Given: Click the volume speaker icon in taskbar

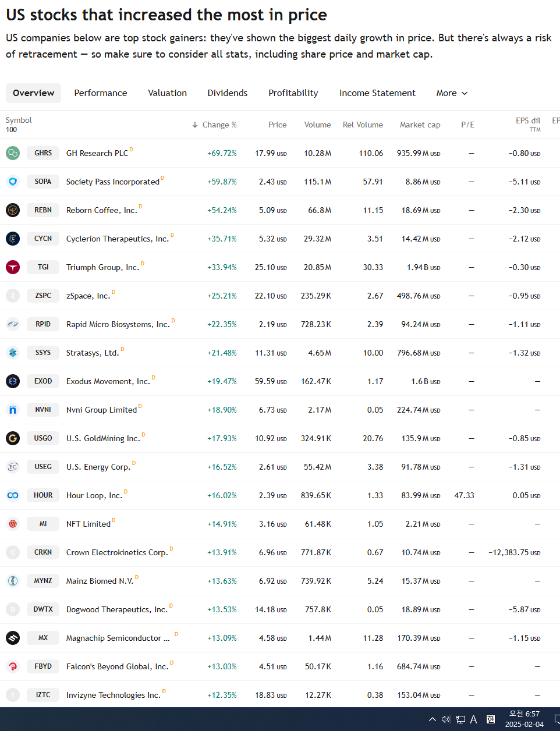Looking at the screenshot, I should [x=446, y=719].
